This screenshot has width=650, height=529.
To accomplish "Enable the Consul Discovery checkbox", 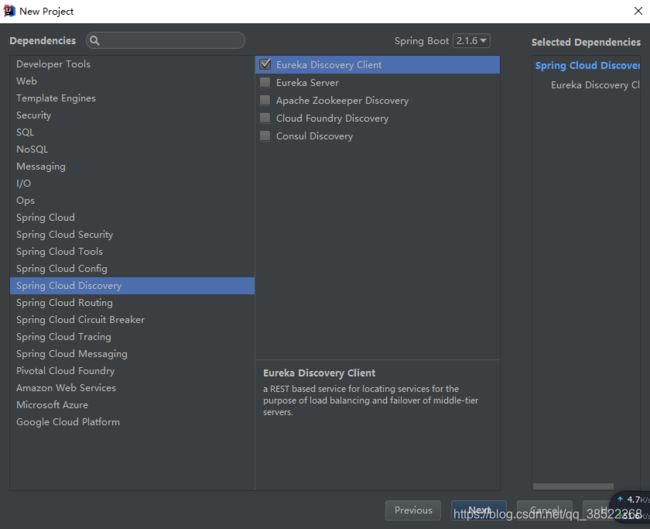I will pos(265,136).
